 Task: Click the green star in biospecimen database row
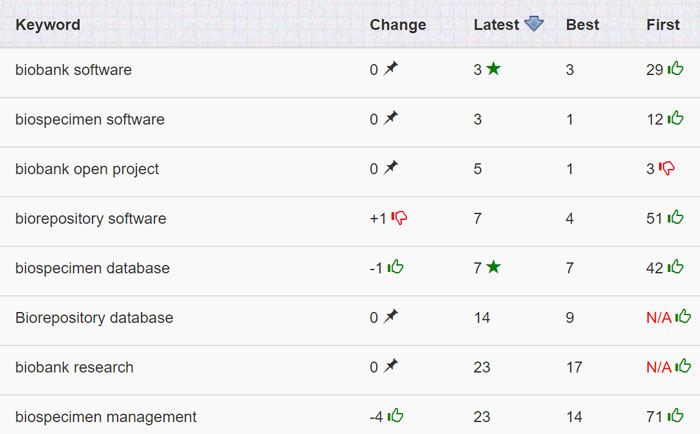point(493,268)
